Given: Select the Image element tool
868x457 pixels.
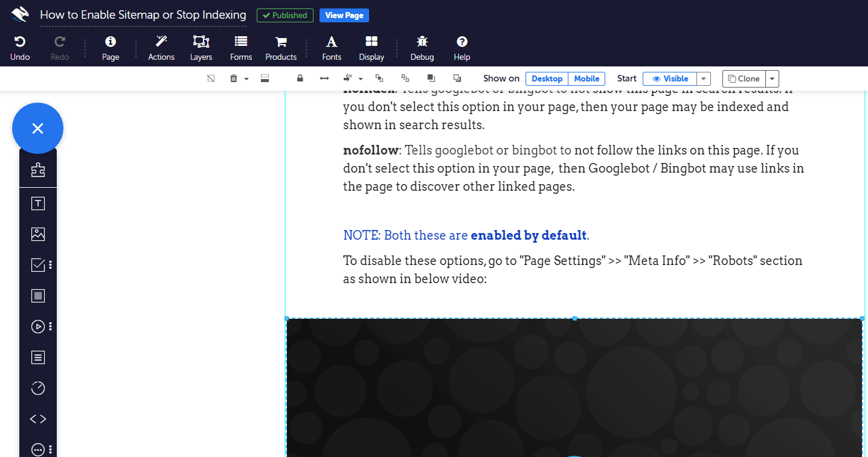Looking at the screenshot, I should click(x=38, y=234).
